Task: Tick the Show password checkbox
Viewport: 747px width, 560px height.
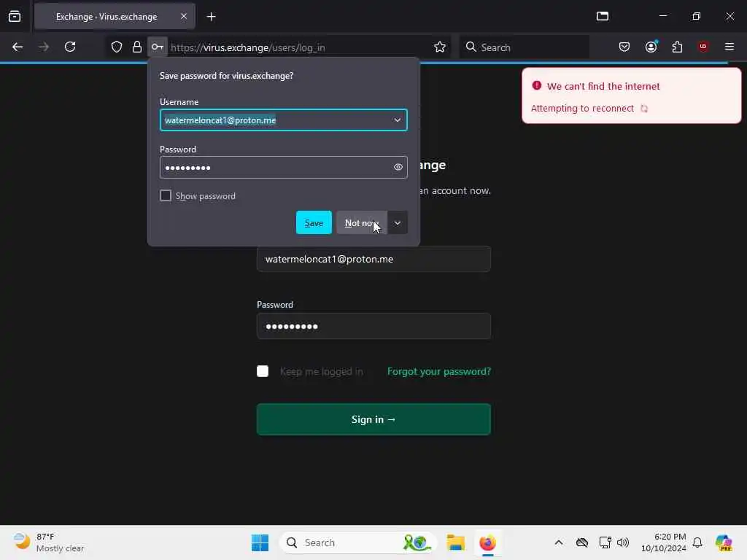Action: [x=166, y=195]
